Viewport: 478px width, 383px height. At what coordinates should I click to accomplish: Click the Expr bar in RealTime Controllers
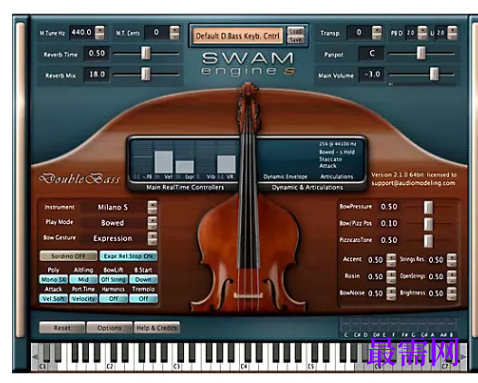185,167
